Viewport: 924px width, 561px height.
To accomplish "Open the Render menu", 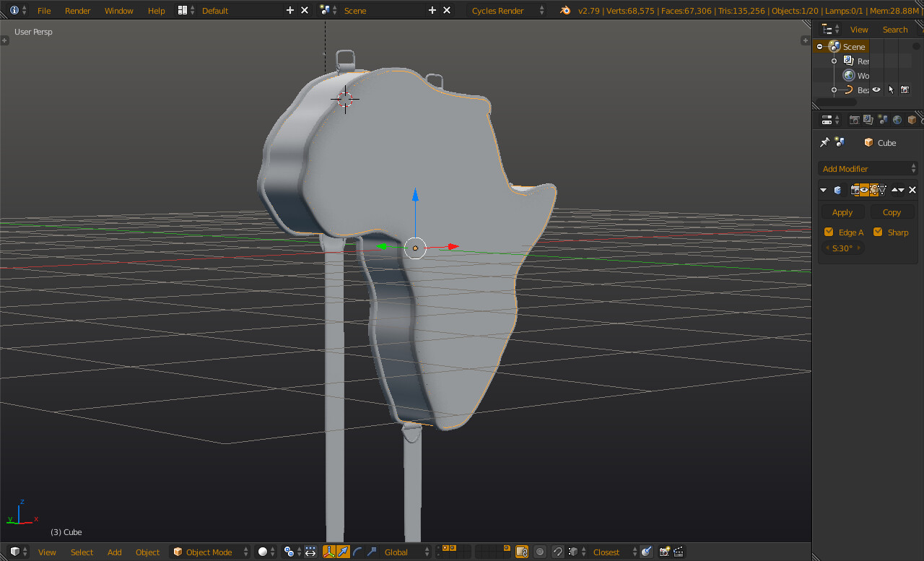I will pyautogui.click(x=78, y=10).
